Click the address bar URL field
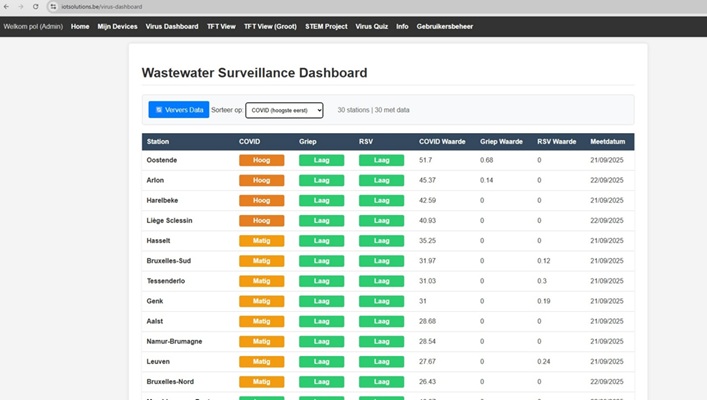 (102, 7)
